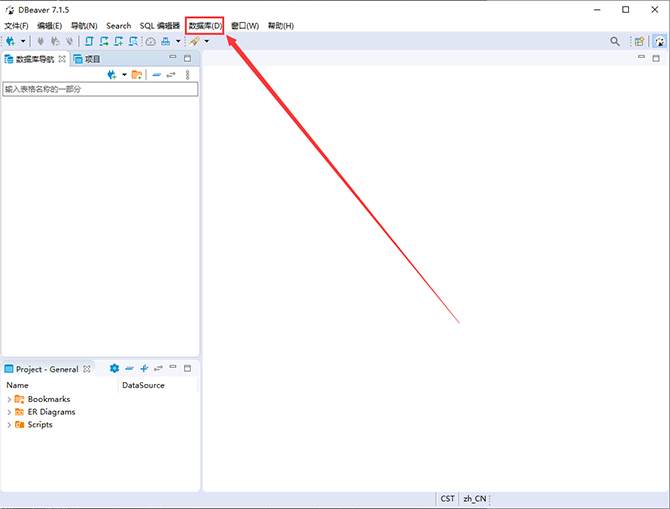Image resolution: width=670 pixels, height=509 pixels.
Task: Open the 导航(N) menu
Action: click(x=84, y=26)
